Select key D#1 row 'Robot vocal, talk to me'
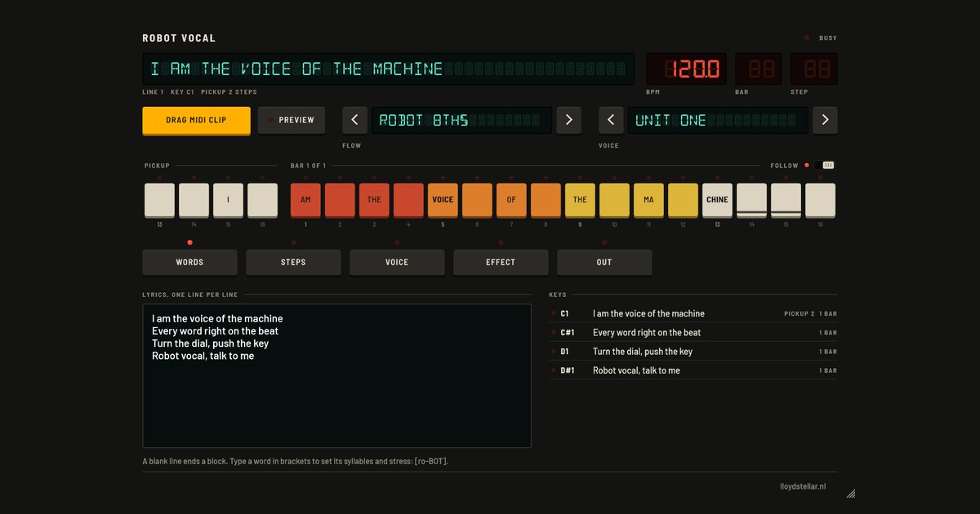The height and width of the screenshot is (514, 980). [x=693, y=370]
